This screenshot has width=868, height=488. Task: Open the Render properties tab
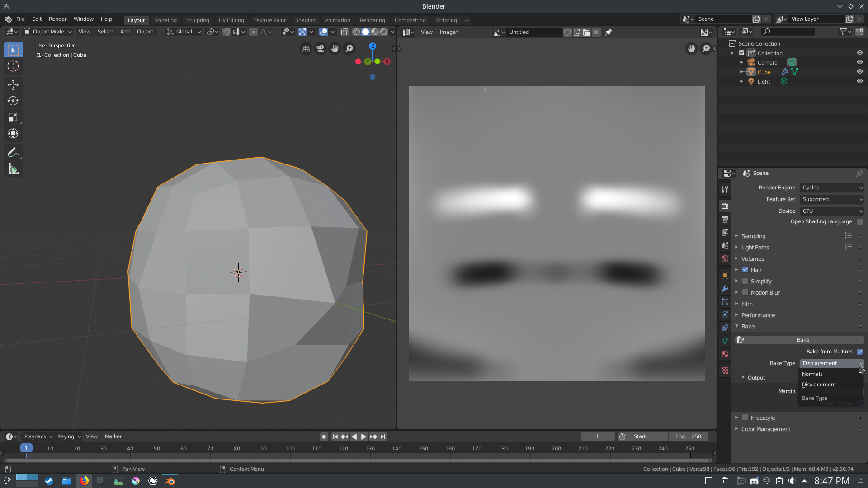coord(725,206)
